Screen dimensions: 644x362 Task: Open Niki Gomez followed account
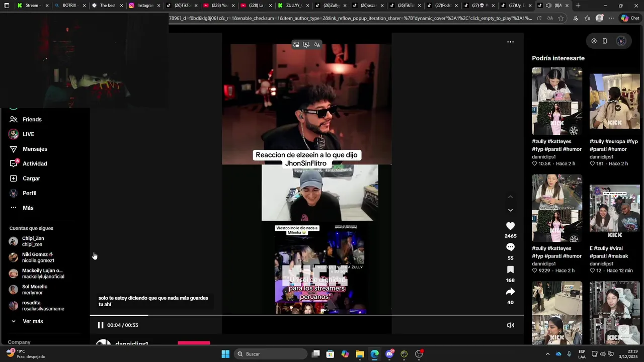click(x=35, y=257)
